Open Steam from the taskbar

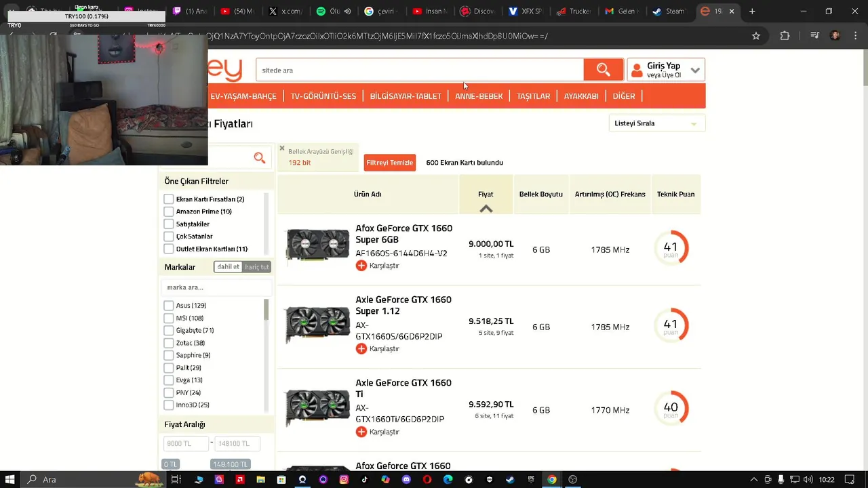pos(510,479)
